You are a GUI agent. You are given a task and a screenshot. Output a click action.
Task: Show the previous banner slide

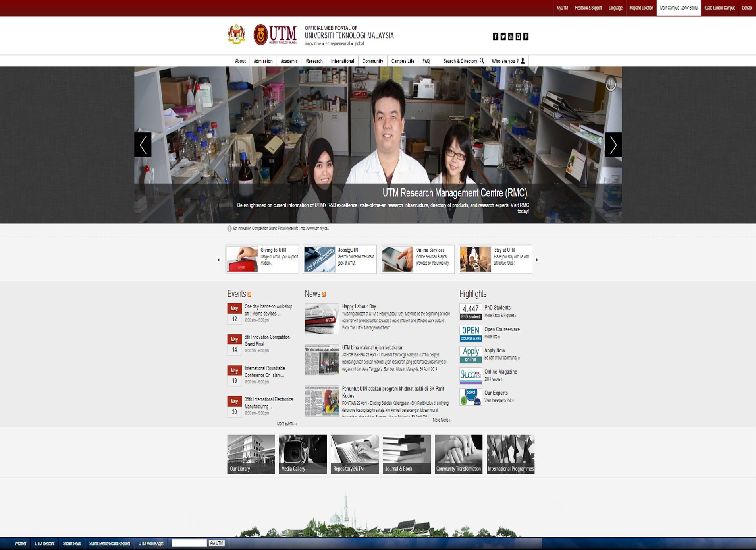point(143,145)
